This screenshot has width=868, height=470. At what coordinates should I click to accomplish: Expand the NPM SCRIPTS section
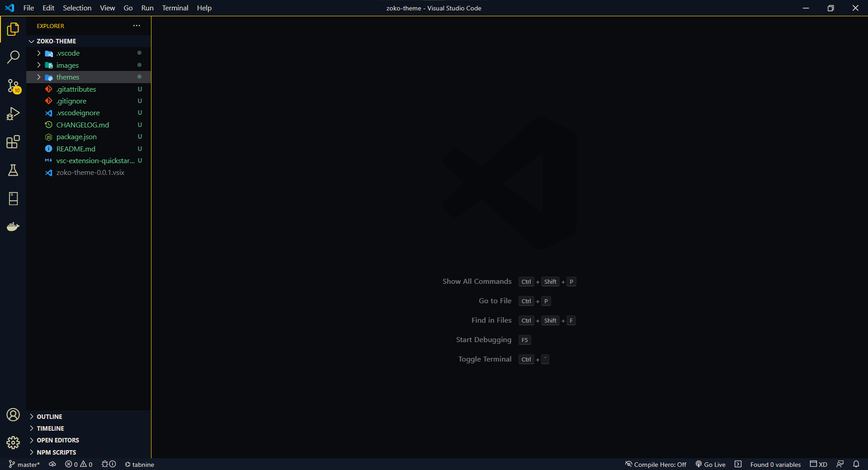pos(89,452)
